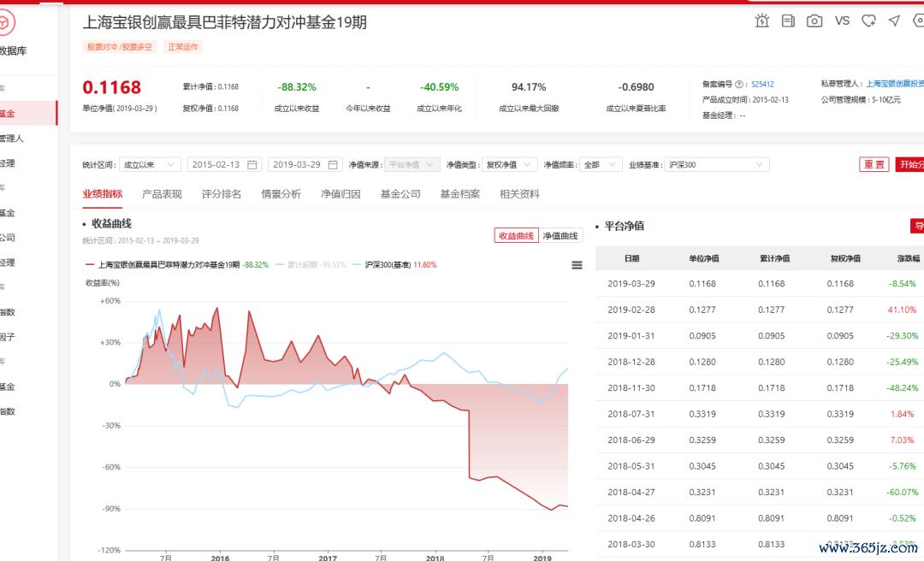
Task: Select the 收益曲线 chart toggle
Action: pos(516,236)
